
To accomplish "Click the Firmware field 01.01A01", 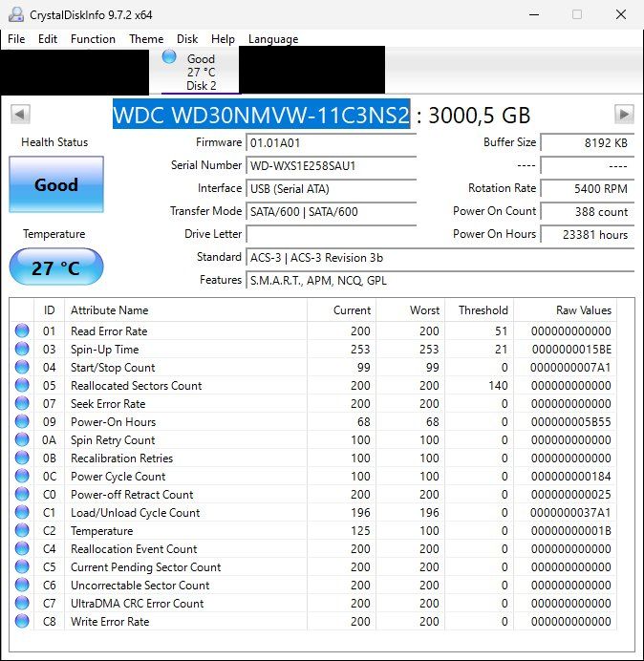I will [331, 143].
